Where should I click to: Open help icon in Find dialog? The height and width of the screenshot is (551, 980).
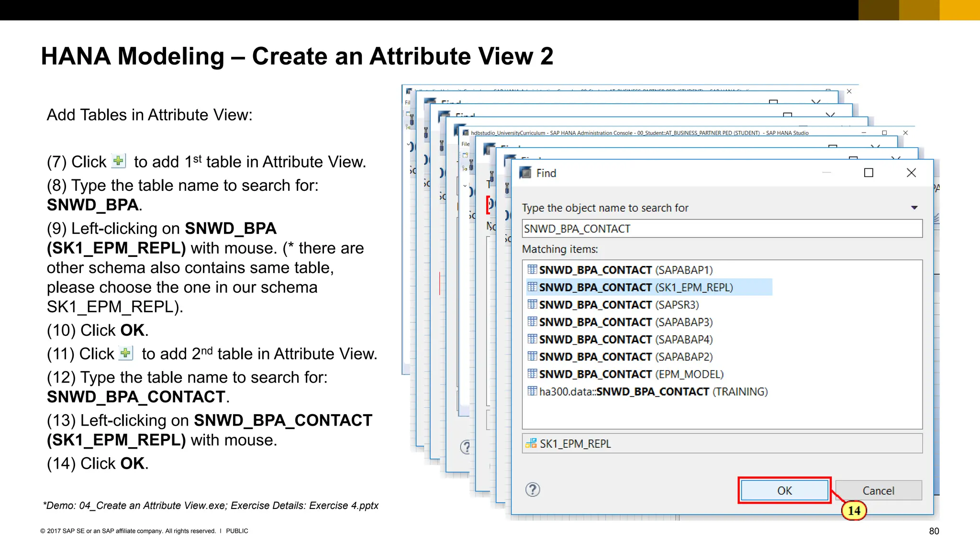[533, 489]
